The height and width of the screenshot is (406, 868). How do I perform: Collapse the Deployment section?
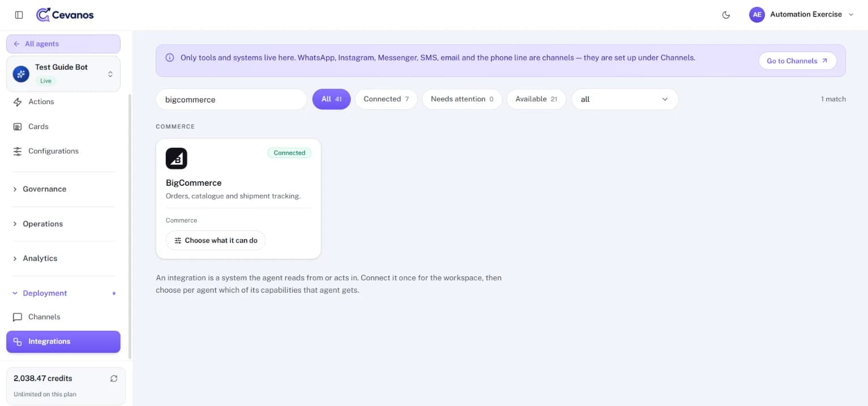(x=63, y=293)
